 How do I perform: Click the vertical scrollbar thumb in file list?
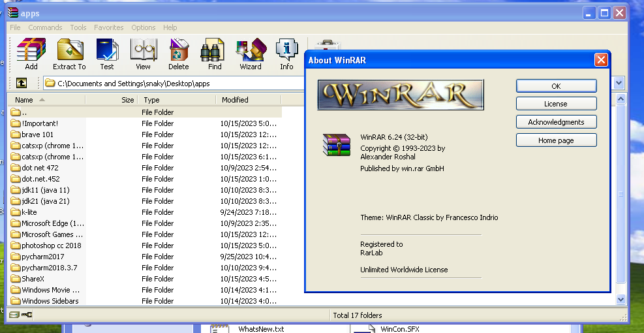point(621,194)
